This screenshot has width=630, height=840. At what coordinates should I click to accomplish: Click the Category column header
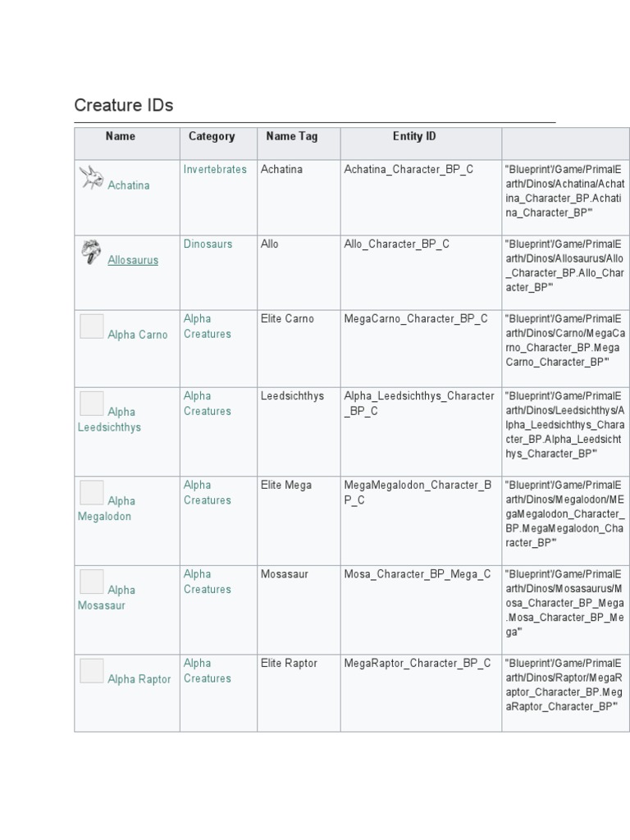[212, 136]
